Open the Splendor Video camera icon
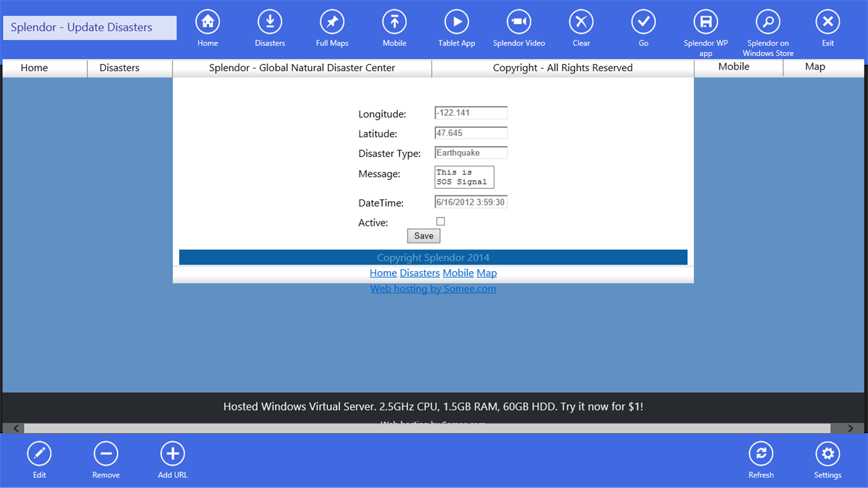This screenshot has height=488, width=868. (519, 22)
